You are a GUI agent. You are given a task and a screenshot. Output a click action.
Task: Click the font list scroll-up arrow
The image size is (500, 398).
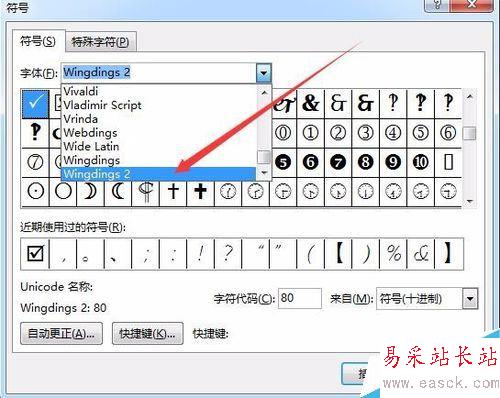[x=264, y=92]
